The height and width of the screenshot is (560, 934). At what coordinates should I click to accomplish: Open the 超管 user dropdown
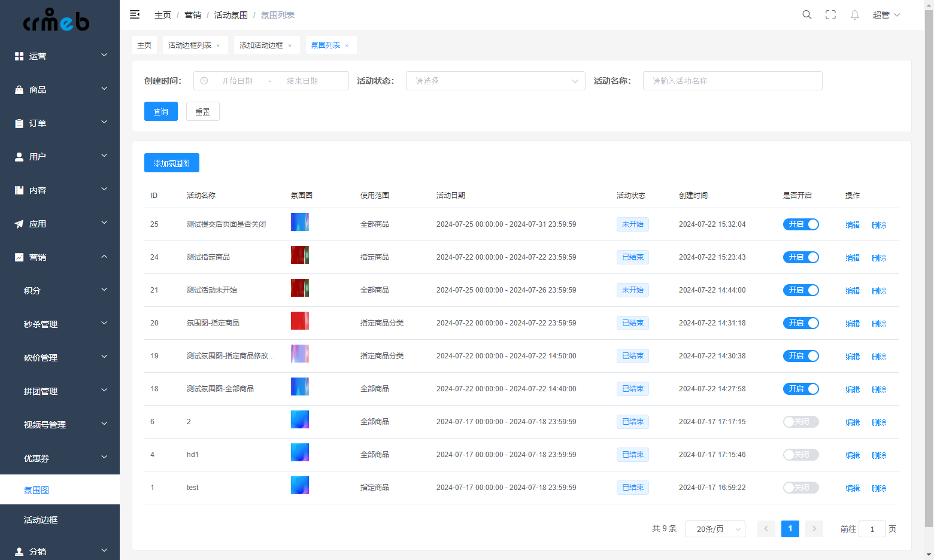click(x=886, y=15)
